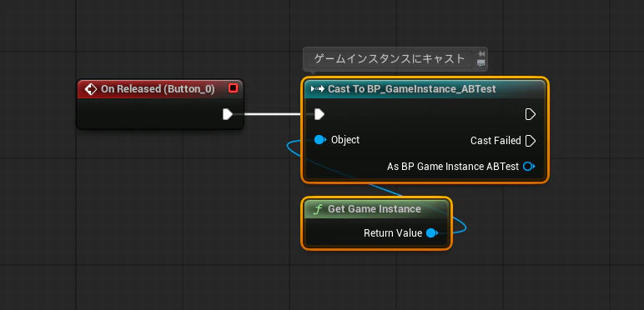Click the On Released (Button_0) event node title

[158, 89]
